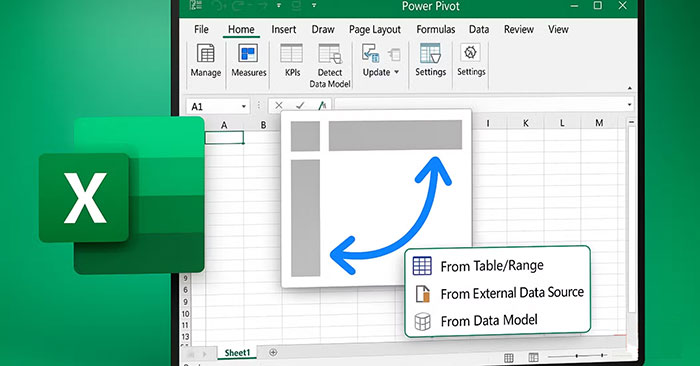700x366 pixels.
Task: Open the Data tab
Action: [479, 29]
